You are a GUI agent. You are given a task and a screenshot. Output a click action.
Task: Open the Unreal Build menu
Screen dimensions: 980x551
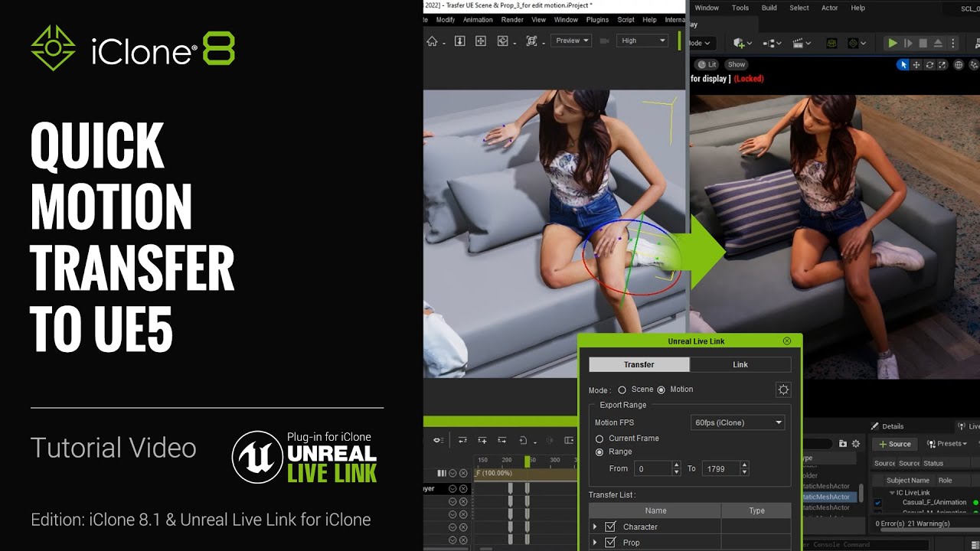coord(769,8)
